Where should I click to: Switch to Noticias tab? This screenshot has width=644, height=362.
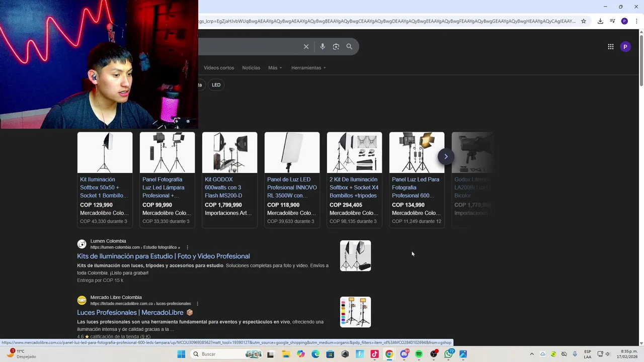click(251, 68)
